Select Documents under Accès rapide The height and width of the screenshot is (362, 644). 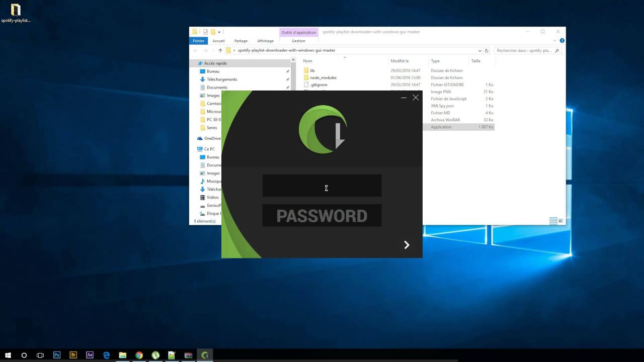click(217, 87)
